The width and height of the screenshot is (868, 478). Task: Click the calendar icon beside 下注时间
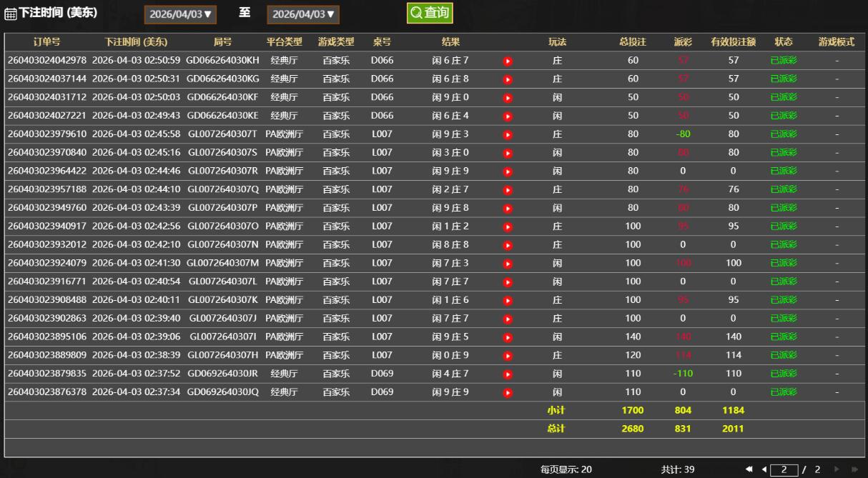11,14
